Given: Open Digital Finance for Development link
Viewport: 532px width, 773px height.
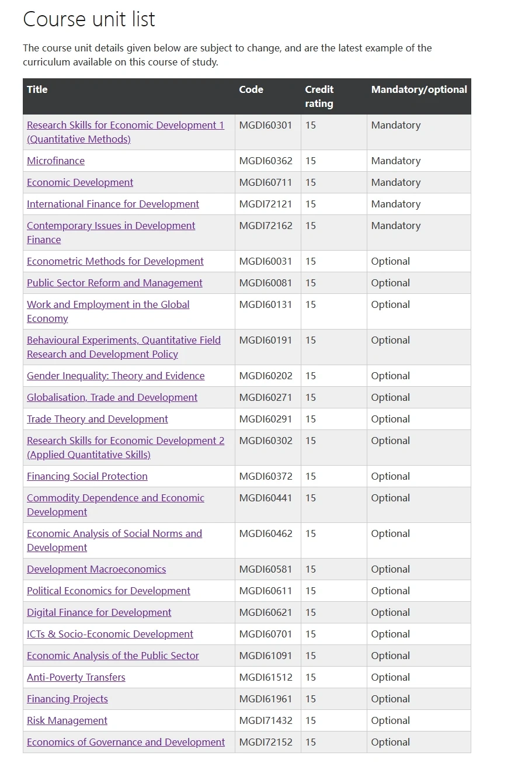Looking at the screenshot, I should [x=99, y=612].
